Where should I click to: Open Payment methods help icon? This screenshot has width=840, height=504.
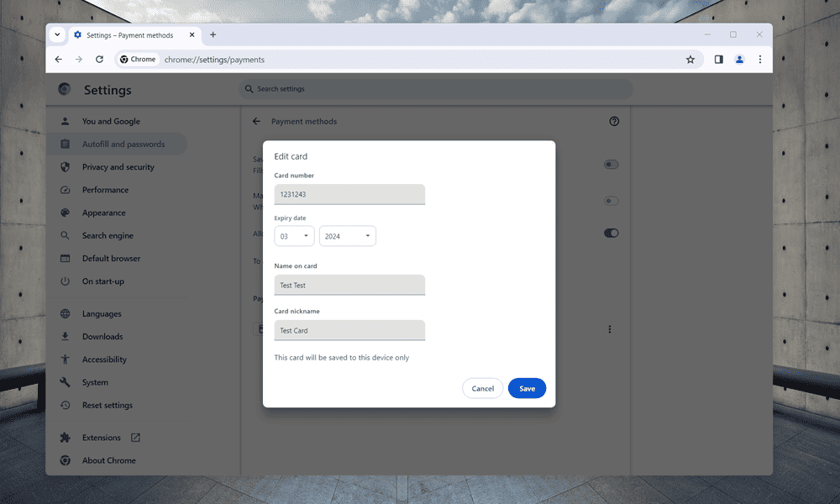click(x=614, y=122)
